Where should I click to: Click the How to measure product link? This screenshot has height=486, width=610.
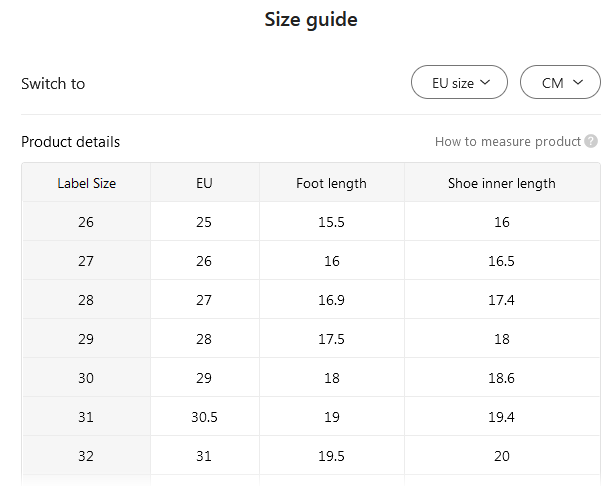click(507, 141)
